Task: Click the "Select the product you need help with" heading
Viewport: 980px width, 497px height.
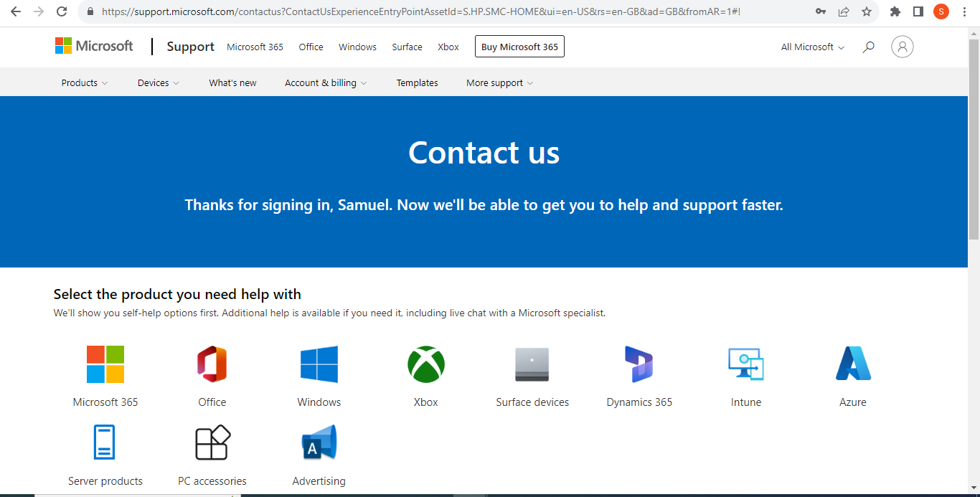Action: pos(177,294)
